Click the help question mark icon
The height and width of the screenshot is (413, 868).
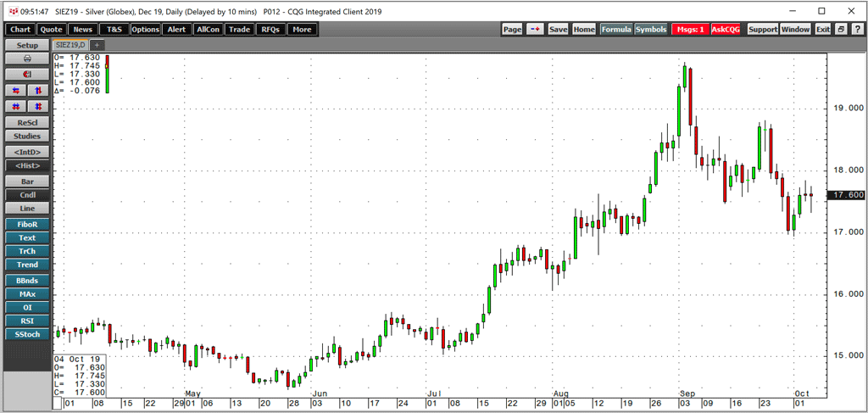[x=857, y=29]
